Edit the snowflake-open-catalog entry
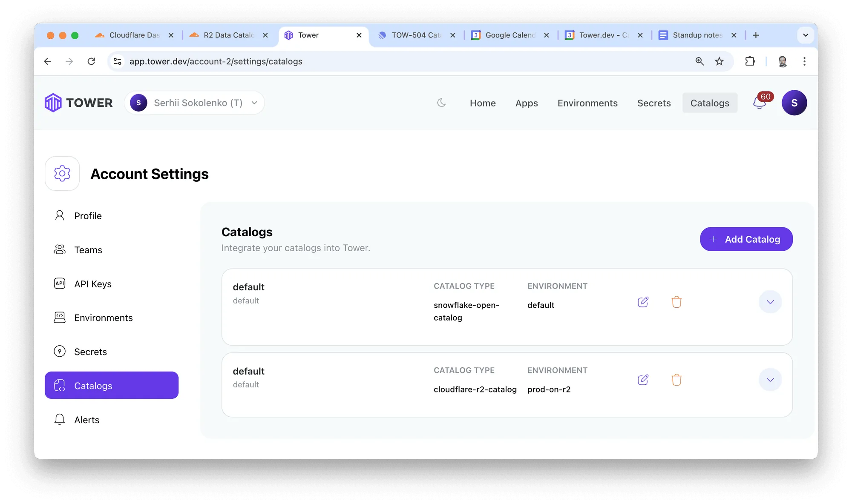This screenshot has height=504, width=852. coord(643,302)
